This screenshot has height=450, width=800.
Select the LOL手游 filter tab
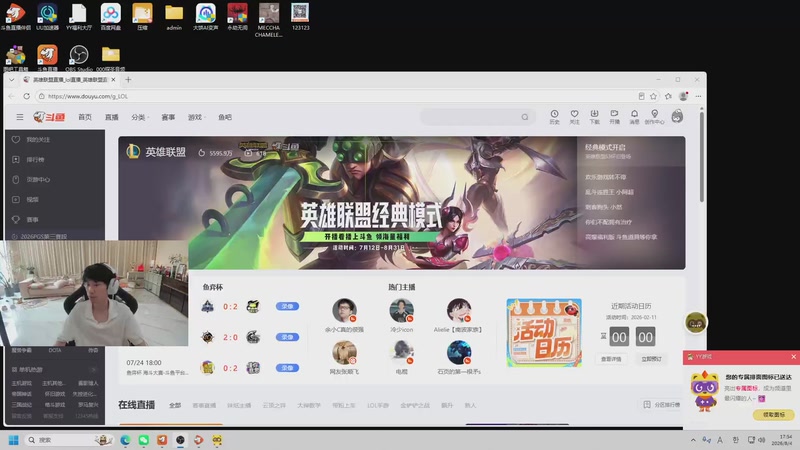(x=378, y=405)
